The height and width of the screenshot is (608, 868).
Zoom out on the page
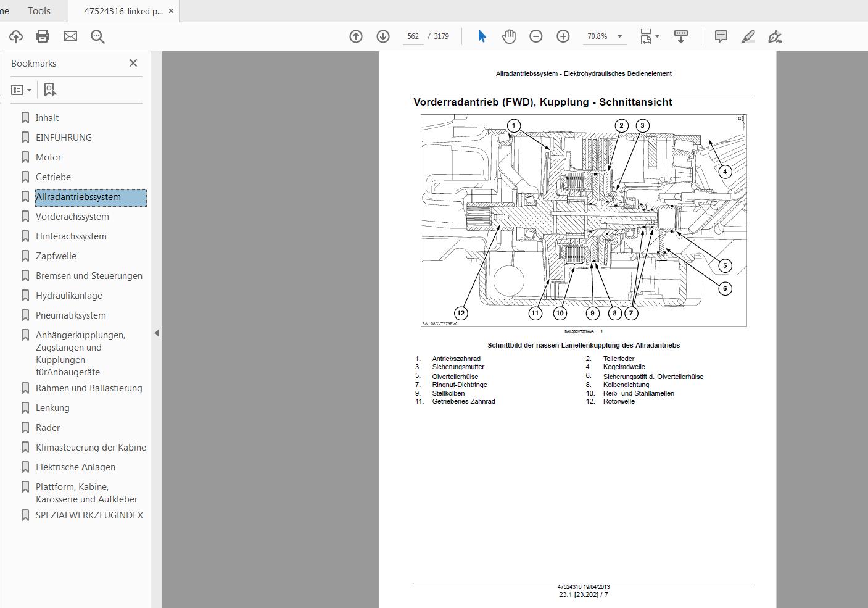pyautogui.click(x=535, y=36)
